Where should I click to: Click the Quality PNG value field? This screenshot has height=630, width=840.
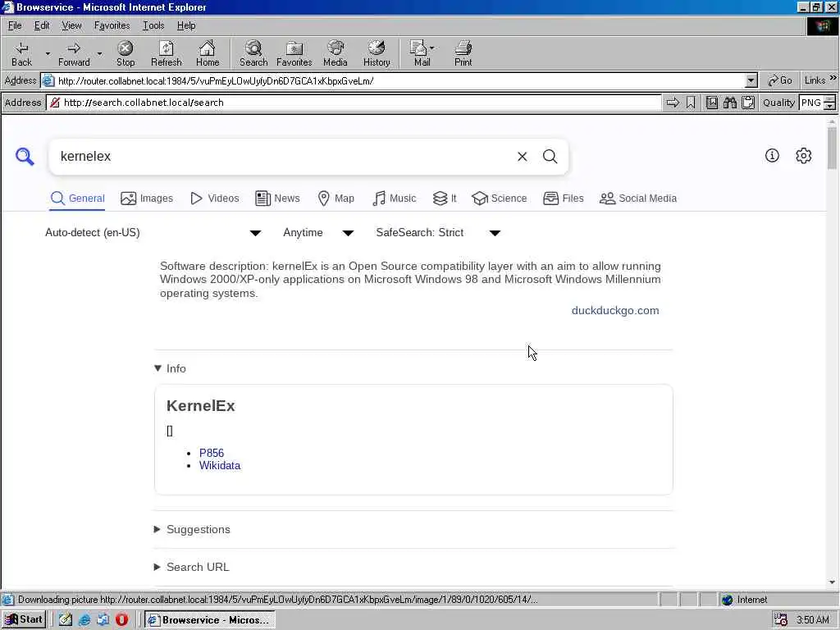[x=810, y=103]
